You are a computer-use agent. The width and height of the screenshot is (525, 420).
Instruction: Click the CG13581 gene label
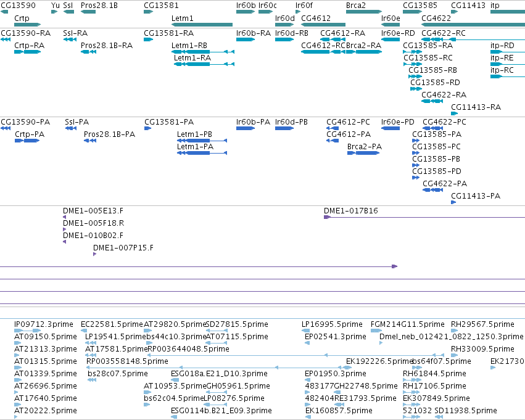click(x=161, y=6)
